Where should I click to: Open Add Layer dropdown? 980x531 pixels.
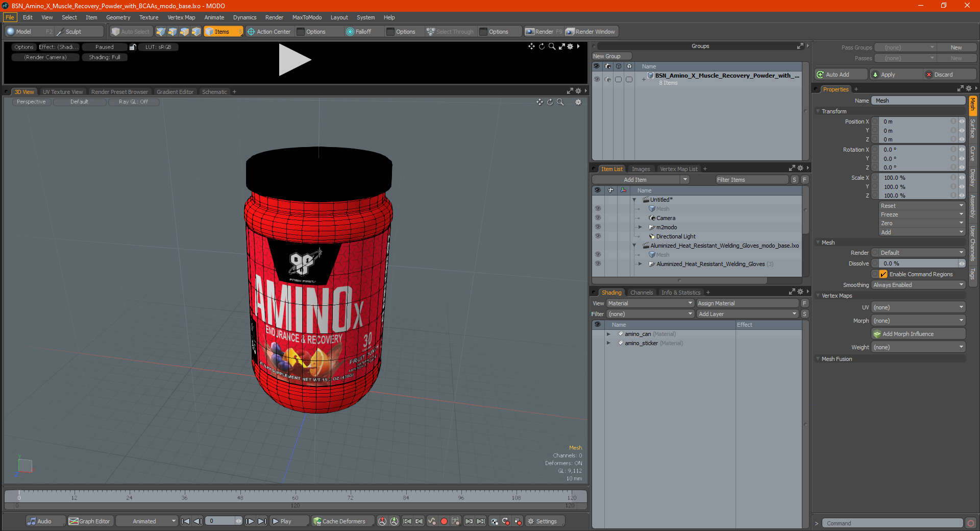[x=747, y=314]
